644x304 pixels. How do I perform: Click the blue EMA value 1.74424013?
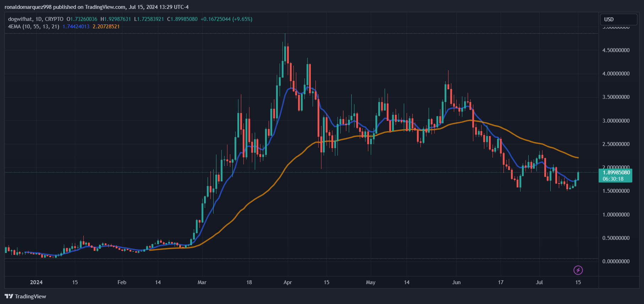click(x=76, y=27)
